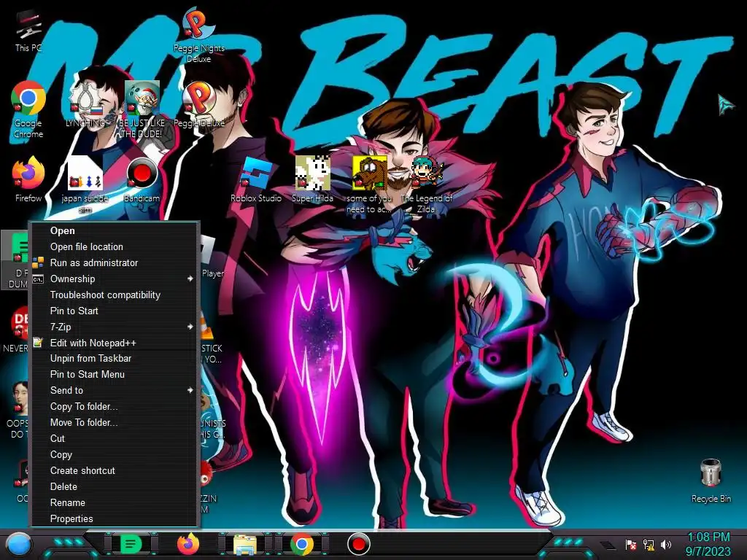
Task: Open green document app on taskbar
Action: point(131,544)
